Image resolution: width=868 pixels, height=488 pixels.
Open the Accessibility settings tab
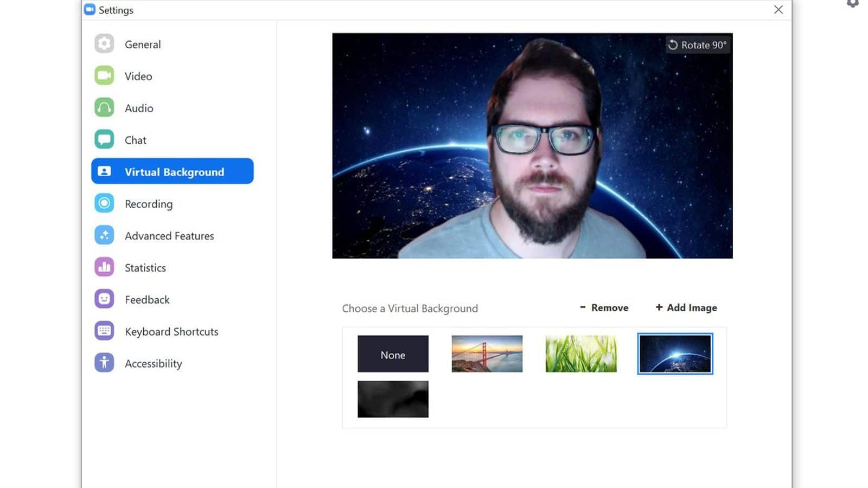point(173,363)
